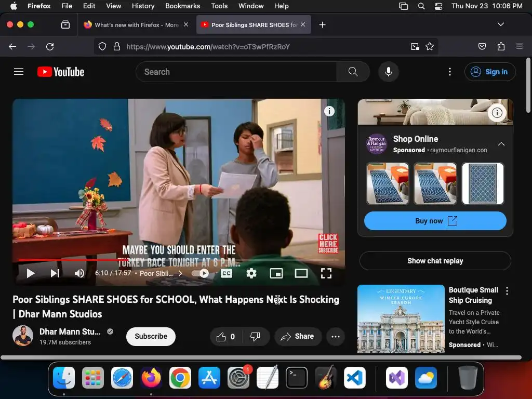The height and width of the screenshot is (399, 532).
Task: Click the search magnifier button
Action: (353, 72)
